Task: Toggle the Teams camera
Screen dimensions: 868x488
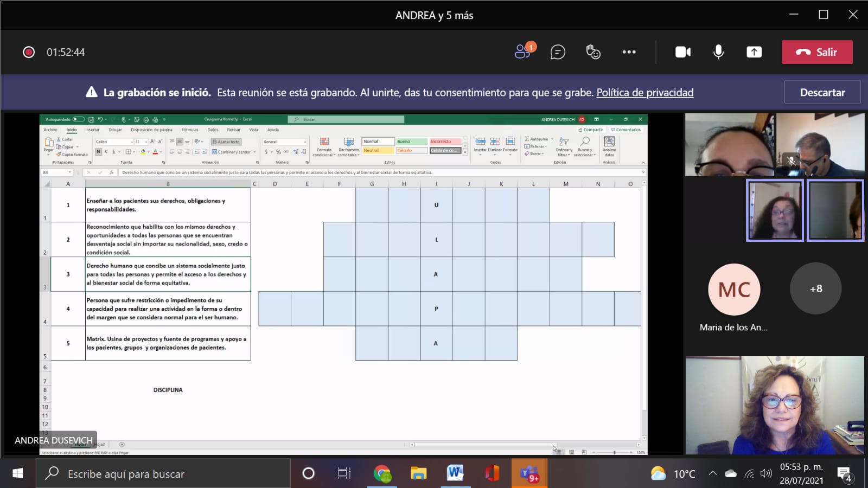Action: (683, 52)
